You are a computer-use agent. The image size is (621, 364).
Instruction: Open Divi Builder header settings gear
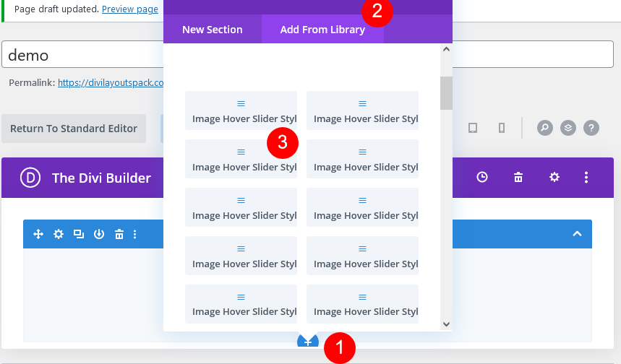pyautogui.click(x=554, y=177)
